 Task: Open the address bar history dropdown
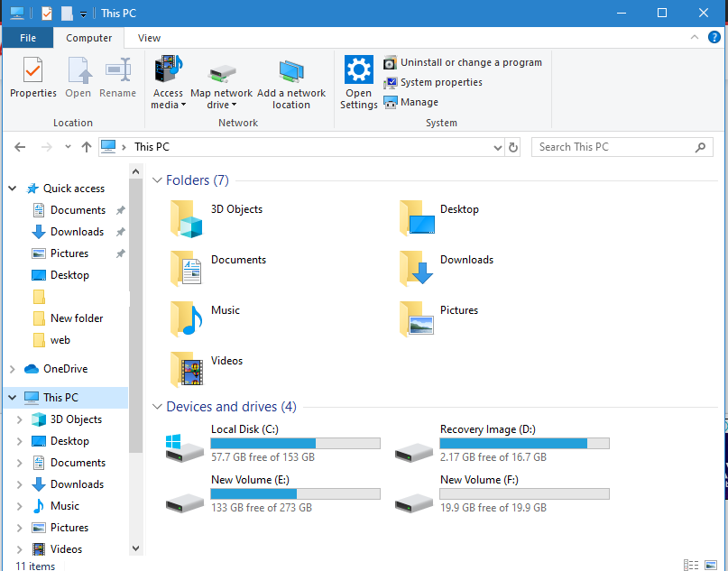[x=498, y=147]
